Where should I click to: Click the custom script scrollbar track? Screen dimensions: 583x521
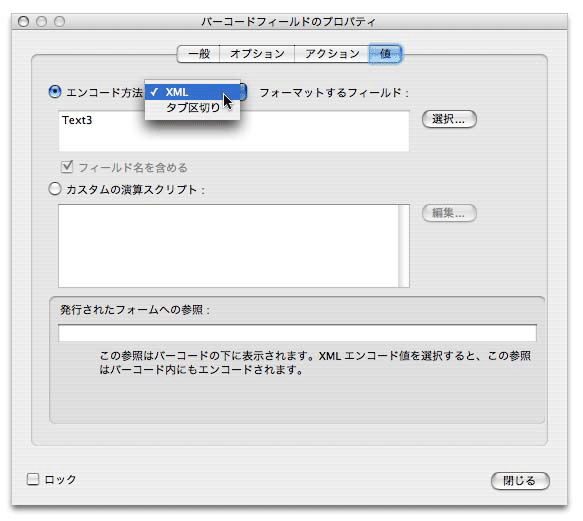(404, 246)
